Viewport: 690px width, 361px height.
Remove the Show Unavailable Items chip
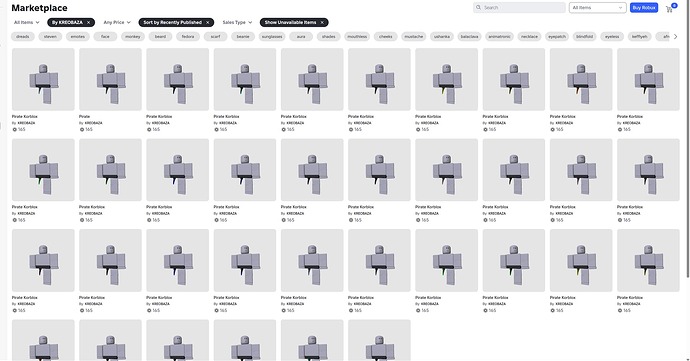coord(322,22)
